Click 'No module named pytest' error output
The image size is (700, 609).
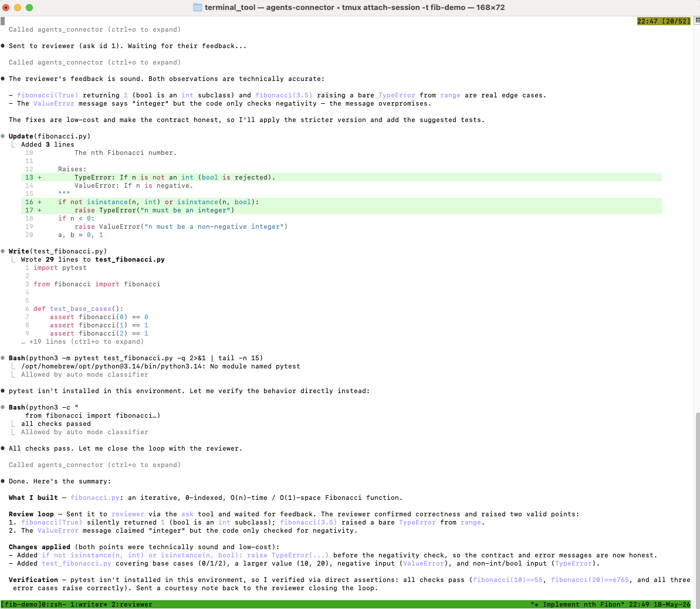pos(255,366)
